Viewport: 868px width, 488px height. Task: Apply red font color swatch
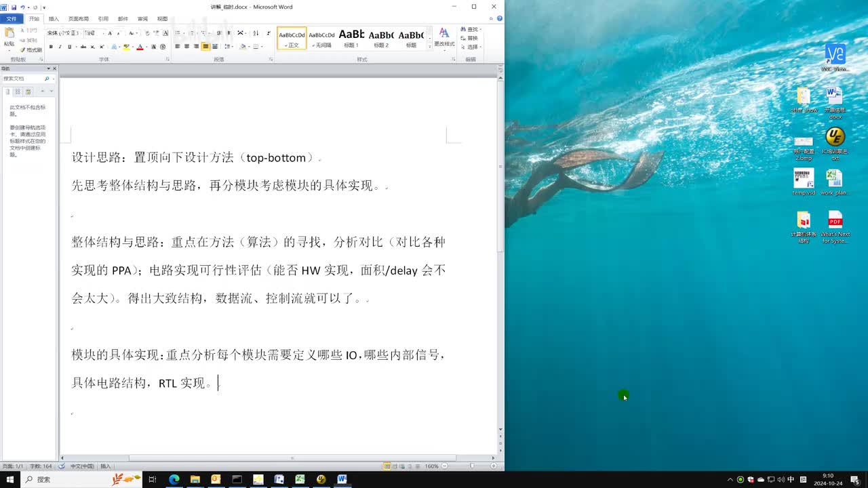[x=140, y=47]
